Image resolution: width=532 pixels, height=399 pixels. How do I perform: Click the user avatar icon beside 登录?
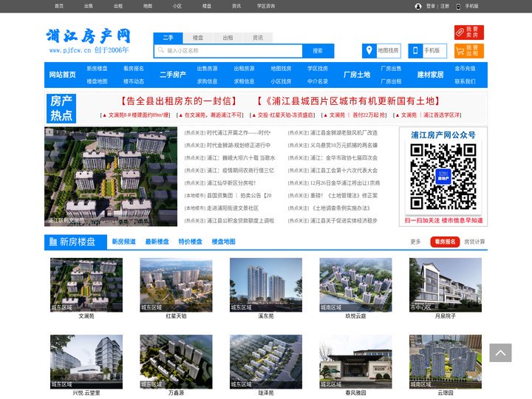pyautogui.click(x=418, y=7)
